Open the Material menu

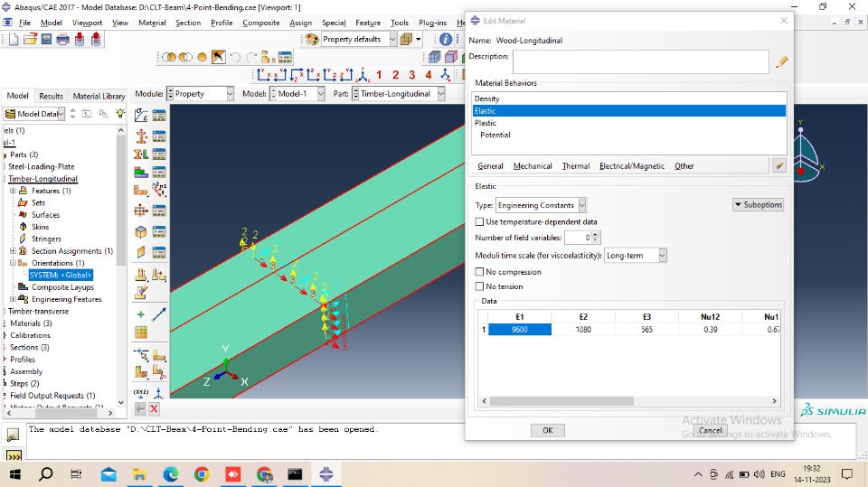click(152, 23)
